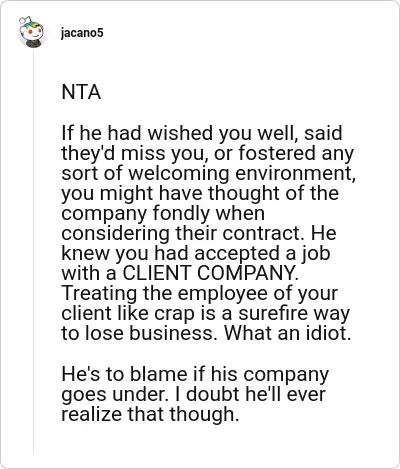The width and height of the screenshot is (400, 469).
Task: Click the line "knew you had accepted a job"
Action: coord(196,254)
